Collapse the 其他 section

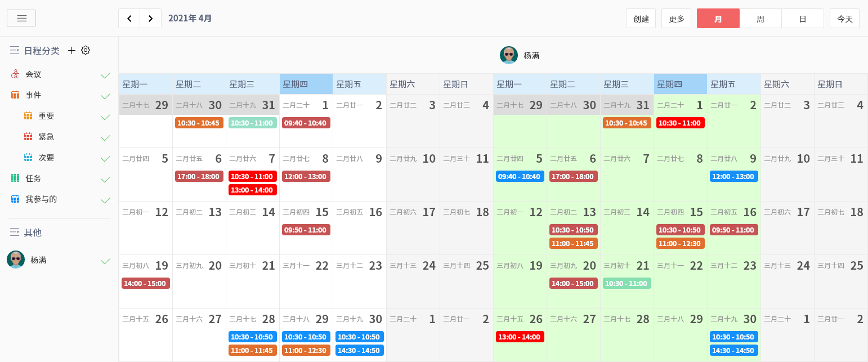[x=15, y=233]
